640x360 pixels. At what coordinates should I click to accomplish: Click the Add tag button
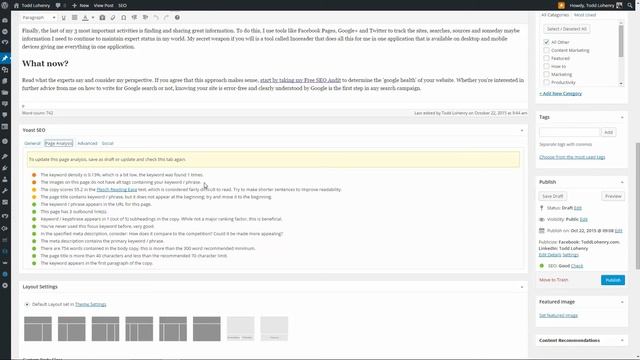point(609,132)
